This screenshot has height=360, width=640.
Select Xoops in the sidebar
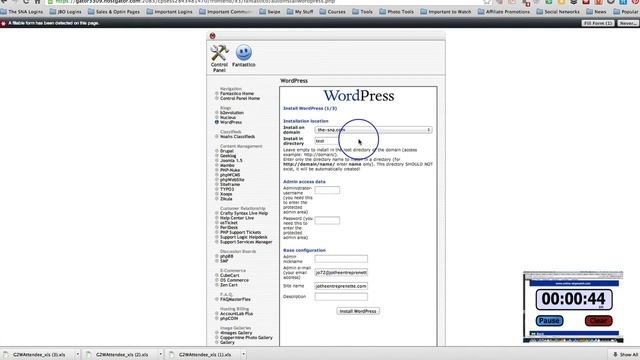226,194
